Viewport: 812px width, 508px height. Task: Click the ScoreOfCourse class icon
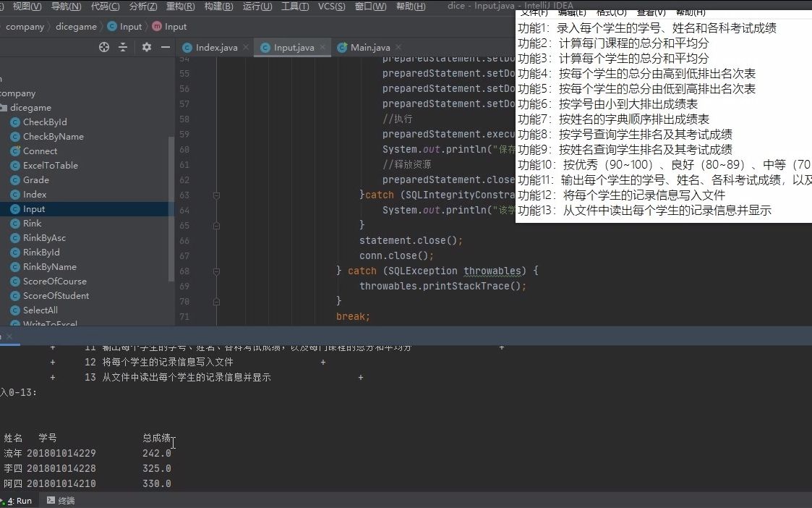[17, 281]
